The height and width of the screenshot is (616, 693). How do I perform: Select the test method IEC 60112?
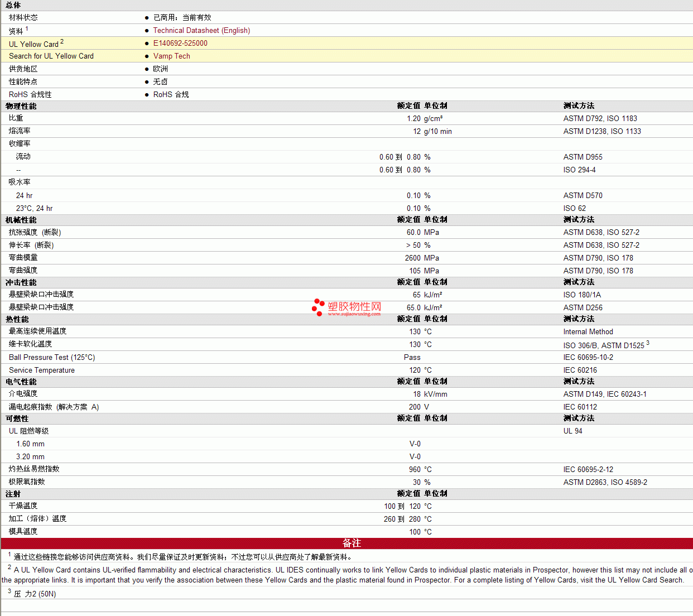580,407
